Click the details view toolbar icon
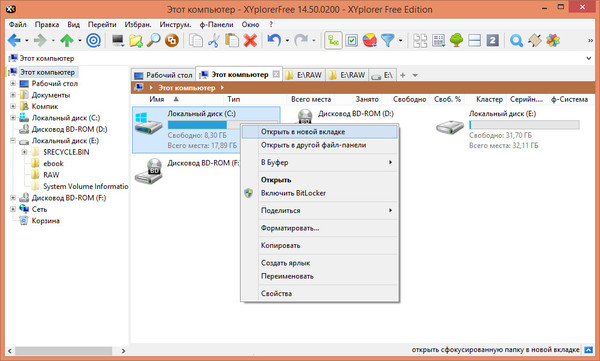The image size is (600, 361). 439,40
